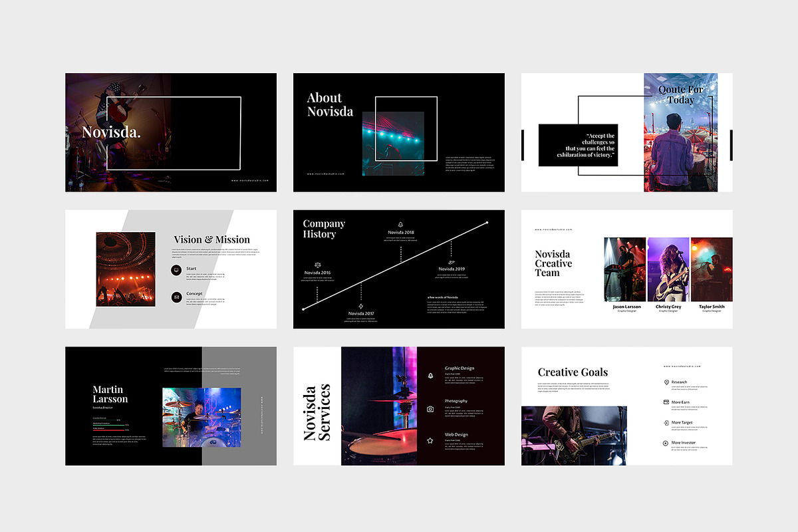
Task: Click the card icon beside More Earn
Action: click(666, 402)
